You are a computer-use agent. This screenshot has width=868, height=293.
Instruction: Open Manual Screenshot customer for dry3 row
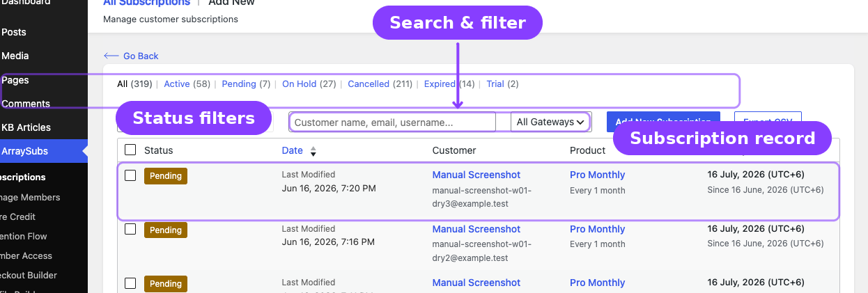tap(476, 175)
